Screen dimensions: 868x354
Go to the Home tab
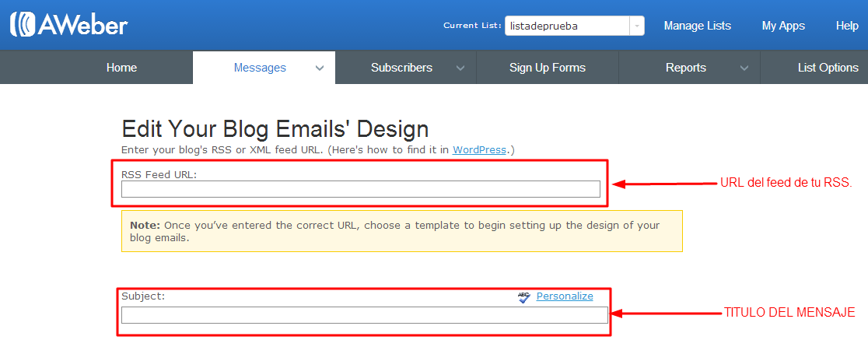click(121, 68)
